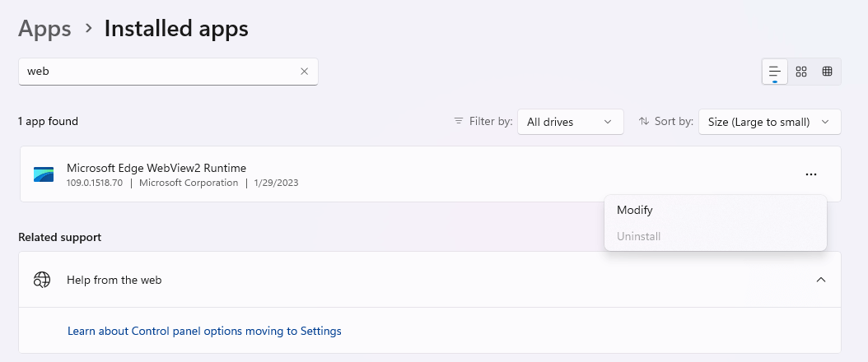Choose Modify from the context menu
Viewport: 868px width, 362px height.
[x=635, y=210]
